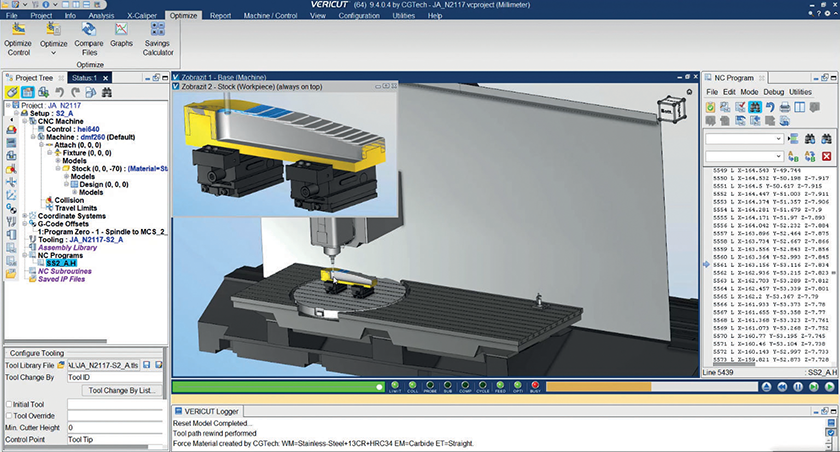This screenshot has height=452, width=840.
Task: Click the orange simulation progress bar
Action: click(x=600, y=386)
